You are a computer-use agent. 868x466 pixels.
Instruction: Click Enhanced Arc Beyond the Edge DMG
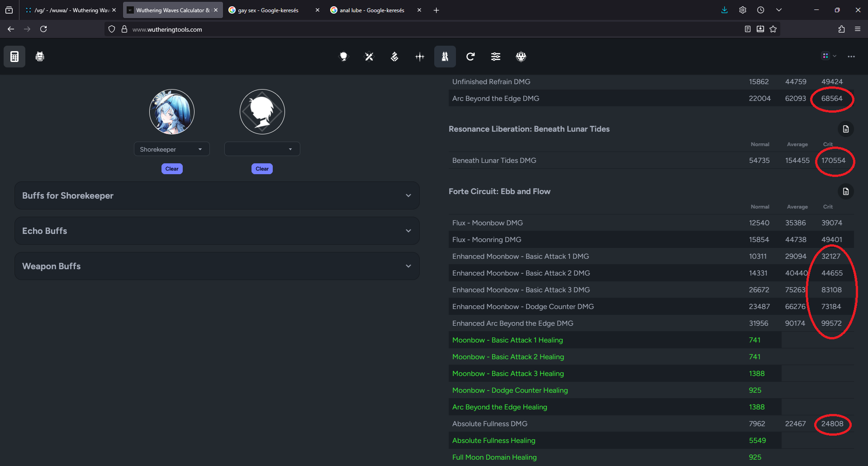pos(651,323)
